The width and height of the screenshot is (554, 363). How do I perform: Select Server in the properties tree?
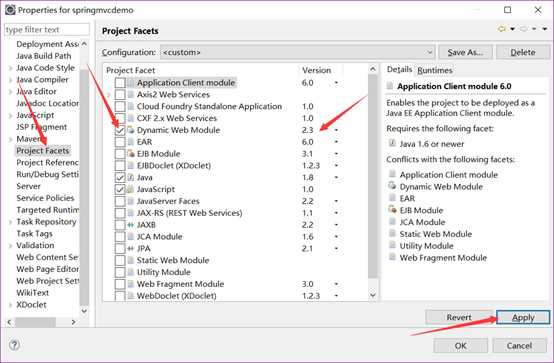click(x=28, y=186)
